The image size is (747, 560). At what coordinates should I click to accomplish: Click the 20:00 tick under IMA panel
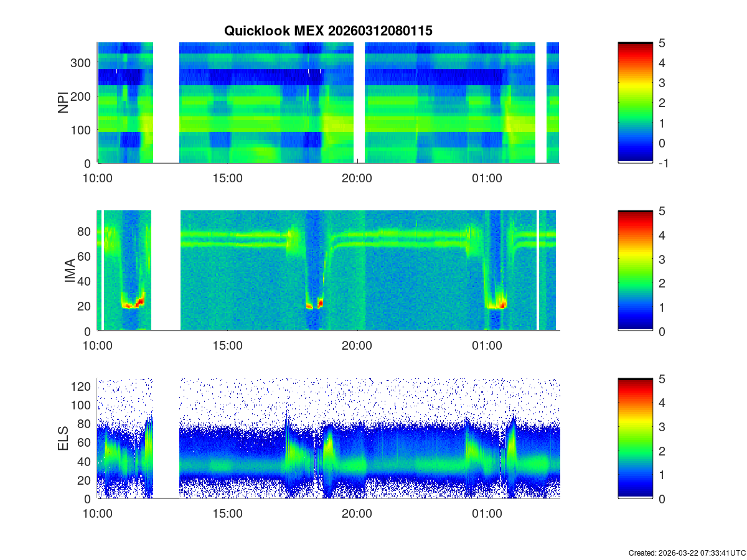point(357,346)
